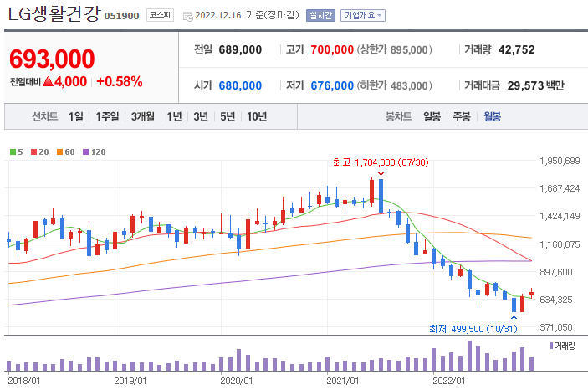Click the 하한가 483,000 text
The image size is (588, 390).
(x=395, y=85)
